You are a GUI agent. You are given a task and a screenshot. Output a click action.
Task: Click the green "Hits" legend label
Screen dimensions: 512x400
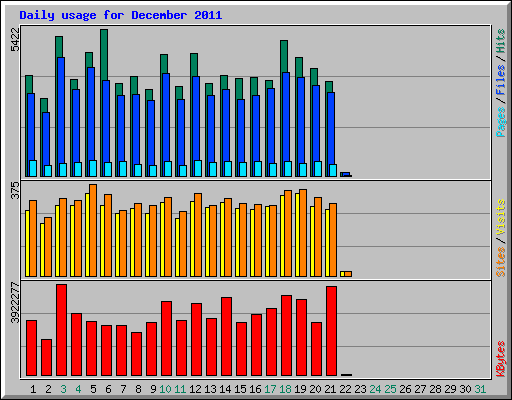(x=501, y=41)
